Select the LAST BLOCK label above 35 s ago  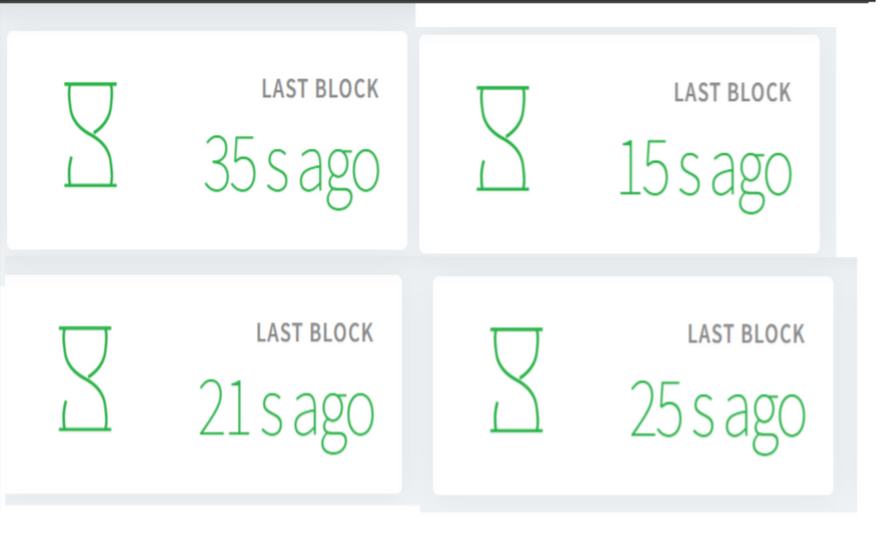pos(320,89)
